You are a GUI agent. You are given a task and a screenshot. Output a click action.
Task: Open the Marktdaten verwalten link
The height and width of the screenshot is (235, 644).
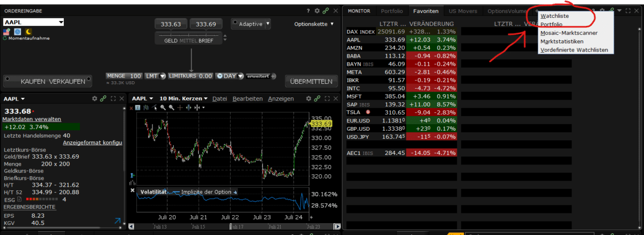point(32,119)
